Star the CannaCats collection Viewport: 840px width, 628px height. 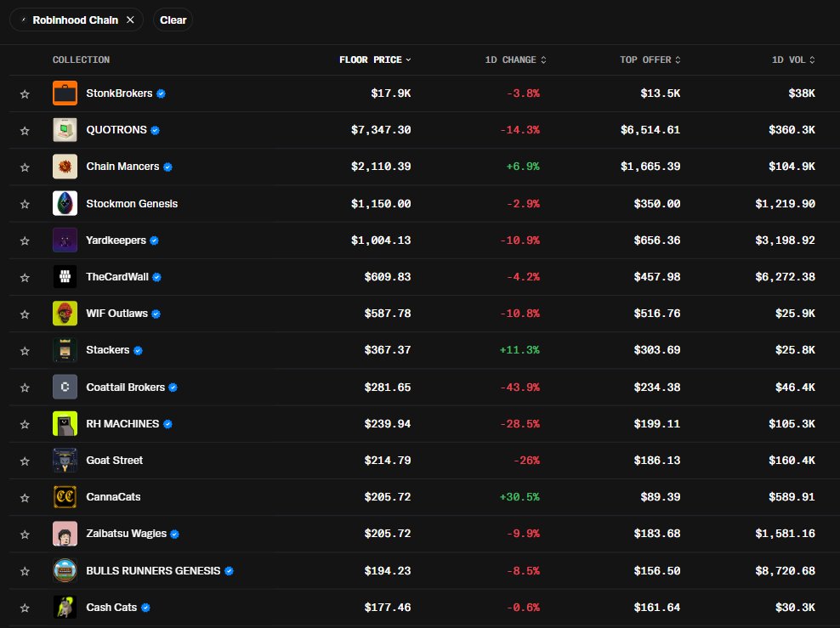(x=25, y=498)
